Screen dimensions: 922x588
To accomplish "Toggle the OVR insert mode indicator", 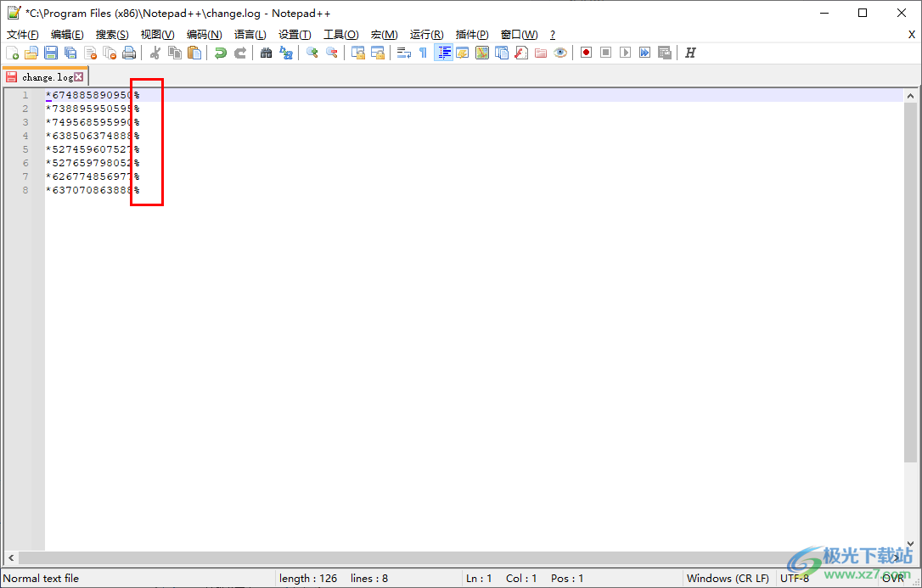I will click(x=892, y=579).
